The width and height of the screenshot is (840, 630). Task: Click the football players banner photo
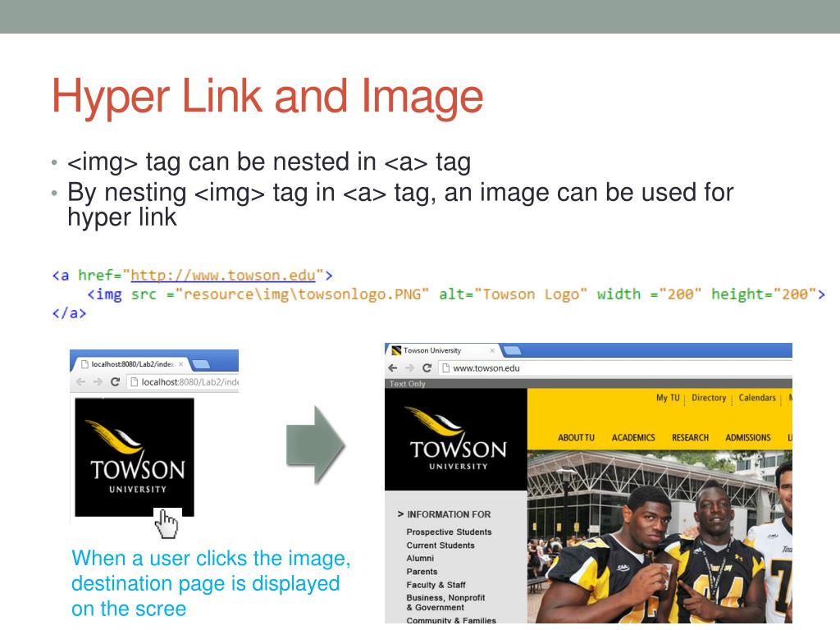[x=660, y=536]
